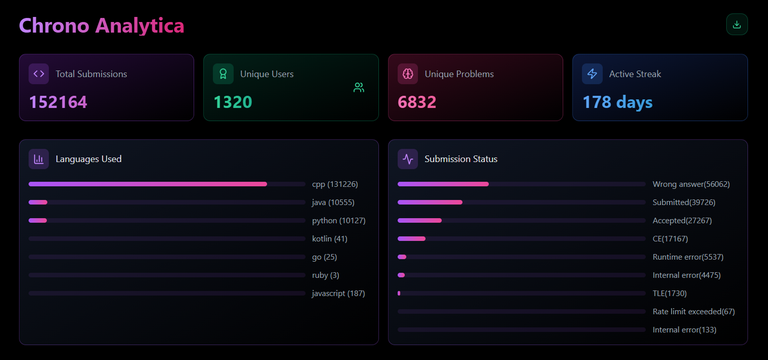Select the Unique Users label
The width and height of the screenshot is (768, 360).
[267, 74]
